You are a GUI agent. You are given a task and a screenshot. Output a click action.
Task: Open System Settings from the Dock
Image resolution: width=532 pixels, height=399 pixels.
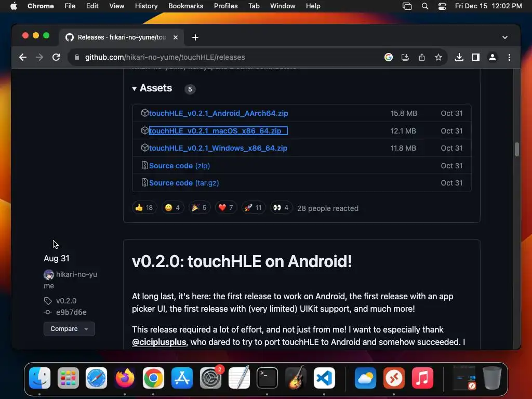[210, 378]
